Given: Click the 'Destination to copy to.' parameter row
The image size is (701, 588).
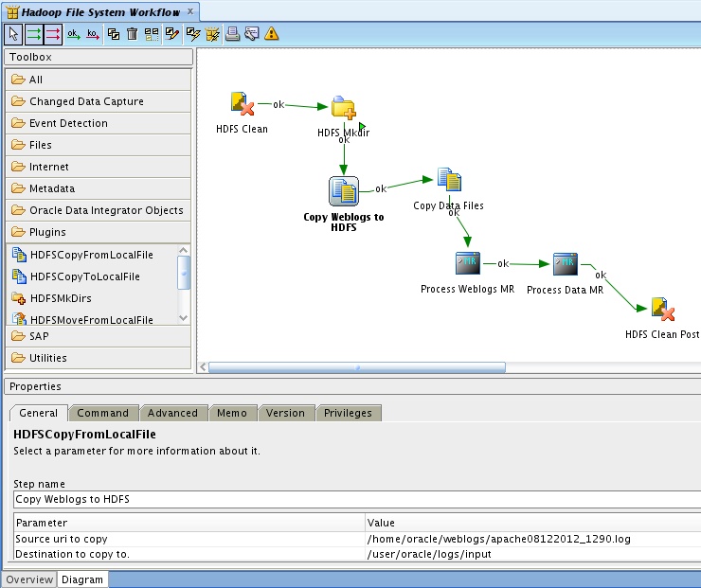Looking at the screenshot, I should [x=189, y=554].
